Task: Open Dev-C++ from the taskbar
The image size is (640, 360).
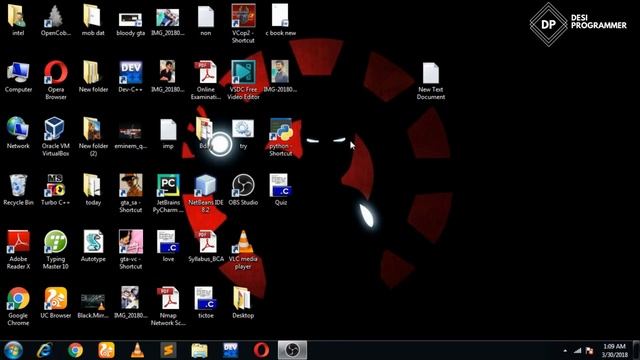Action: [x=230, y=351]
